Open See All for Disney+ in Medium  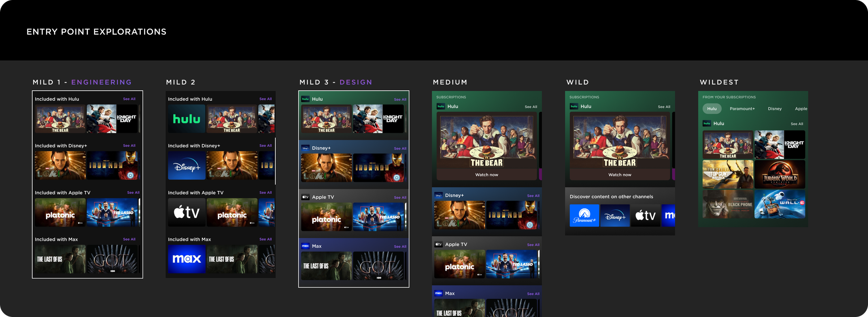click(533, 196)
